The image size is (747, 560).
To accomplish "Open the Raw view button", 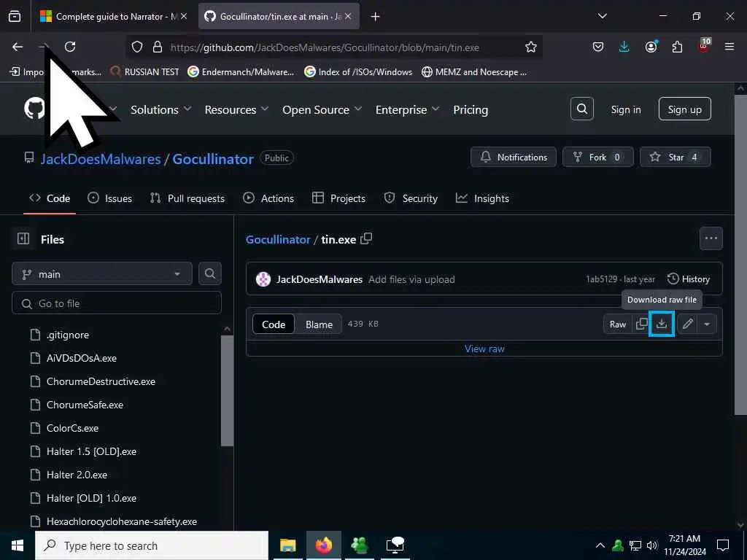I will (618, 324).
